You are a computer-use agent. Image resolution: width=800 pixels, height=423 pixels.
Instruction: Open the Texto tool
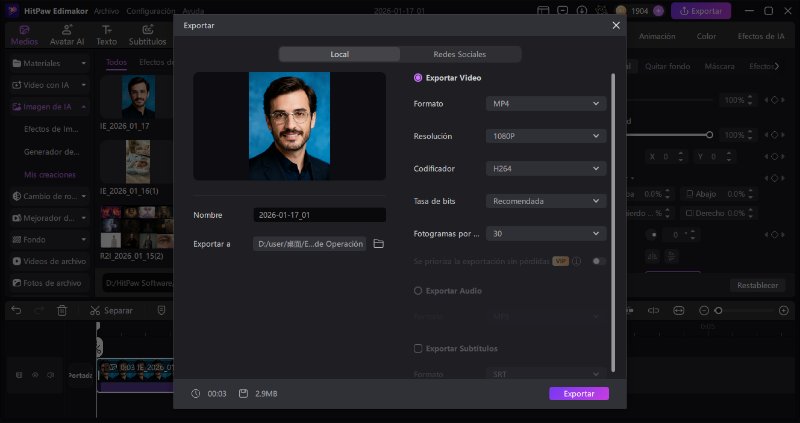tap(106, 35)
